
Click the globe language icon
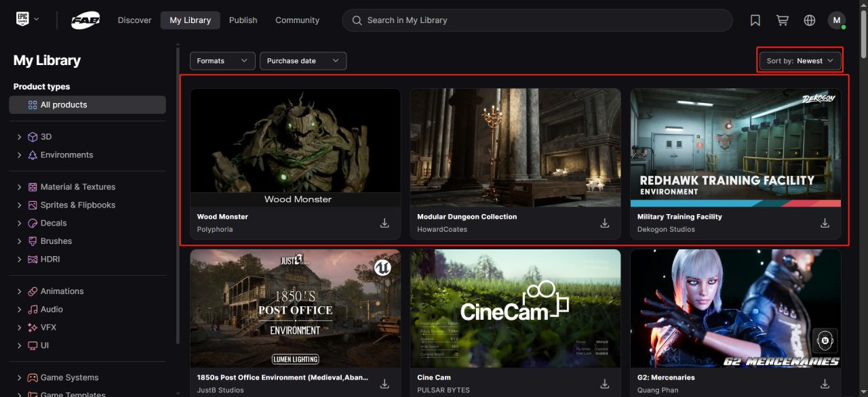point(810,20)
